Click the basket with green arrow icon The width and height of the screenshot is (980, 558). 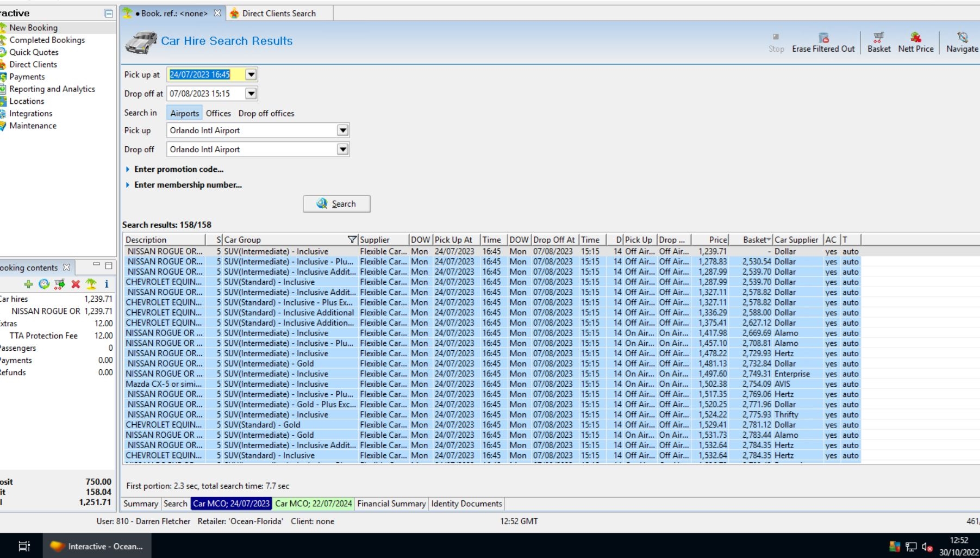pyautogui.click(x=60, y=284)
